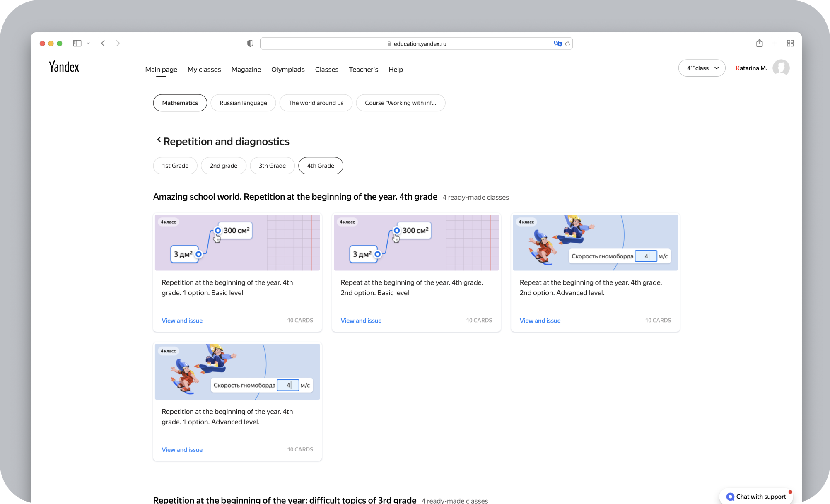Open My classes navigation tab
The width and height of the screenshot is (830, 504).
(x=204, y=70)
